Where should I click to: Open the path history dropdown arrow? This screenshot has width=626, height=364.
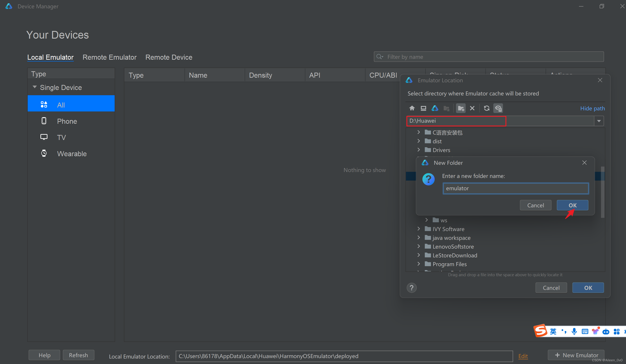(x=599, y=121)
